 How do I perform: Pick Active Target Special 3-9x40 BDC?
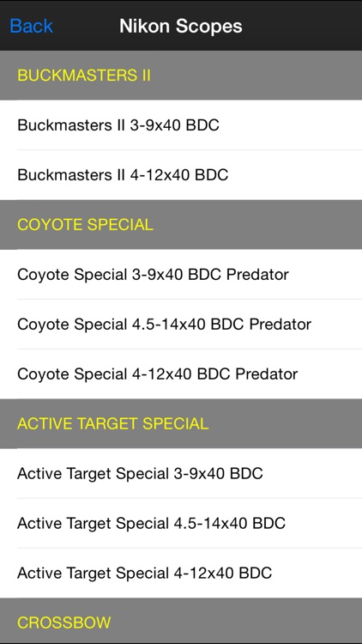tap(181, 473)
